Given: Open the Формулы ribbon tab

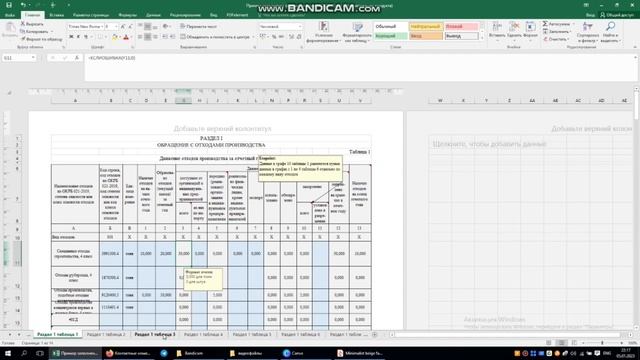Looking at the screenshot, I should (x=127, y=15).
